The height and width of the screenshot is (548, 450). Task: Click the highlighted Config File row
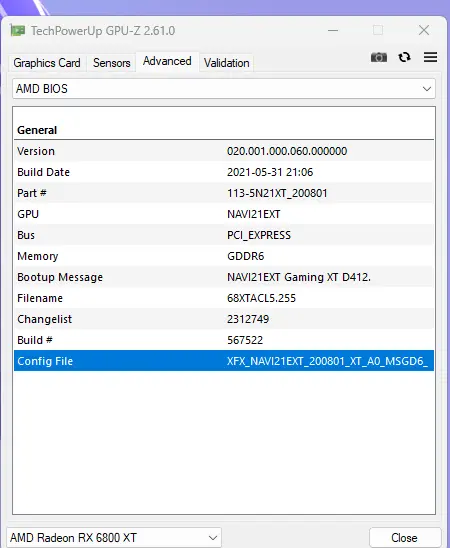[x=224, y=361]
